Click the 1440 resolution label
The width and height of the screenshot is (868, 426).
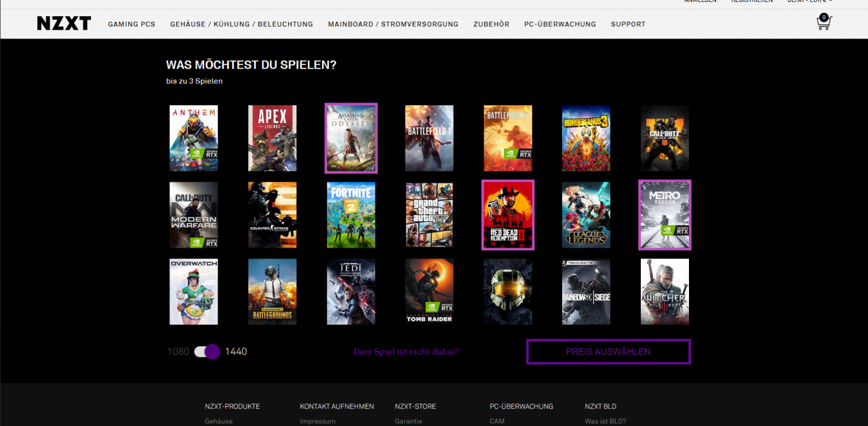[236, 351]
